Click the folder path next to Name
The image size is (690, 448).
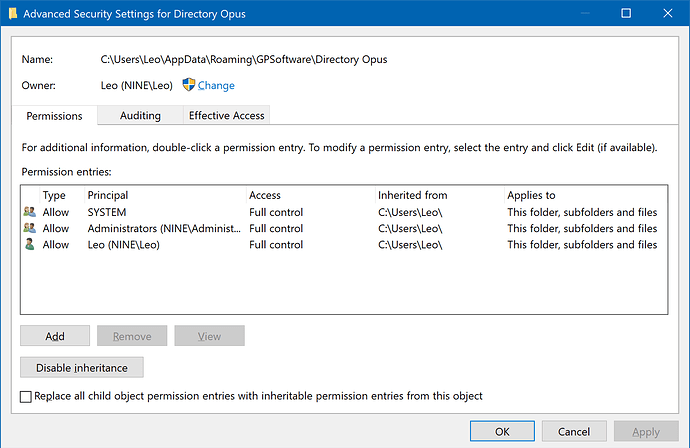(x=244, y=59)
